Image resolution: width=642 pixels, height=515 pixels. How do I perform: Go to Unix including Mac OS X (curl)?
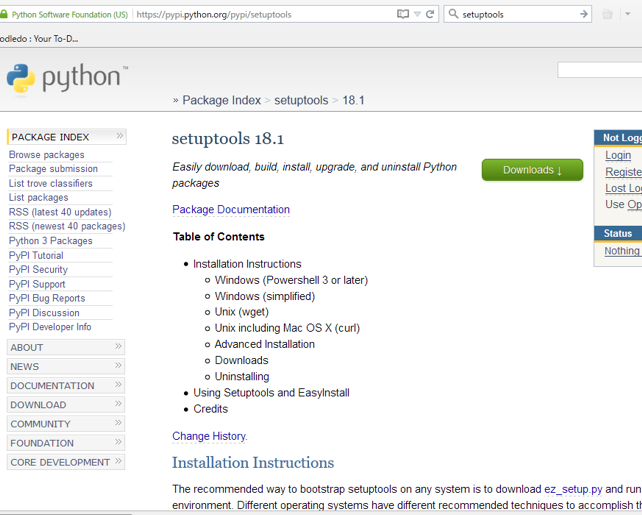point(287,328)
